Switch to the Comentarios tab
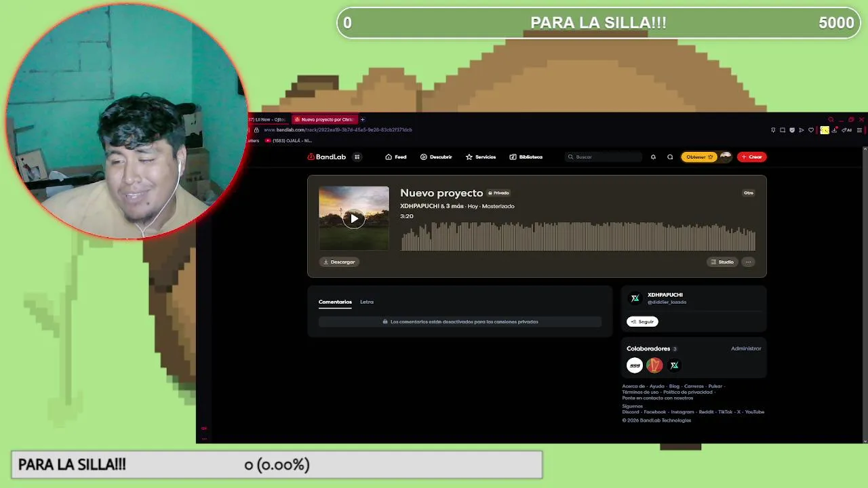 [x=335, y=302]
